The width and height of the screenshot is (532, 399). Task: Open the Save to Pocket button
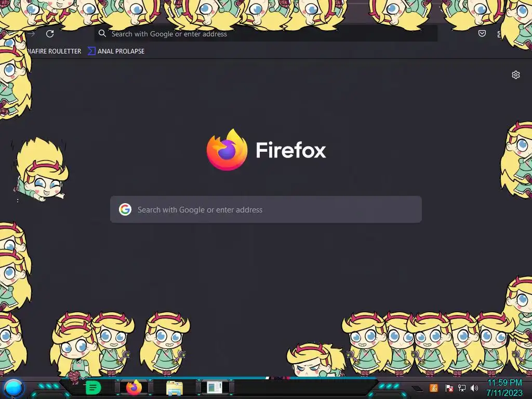click(x=482, y=33)
